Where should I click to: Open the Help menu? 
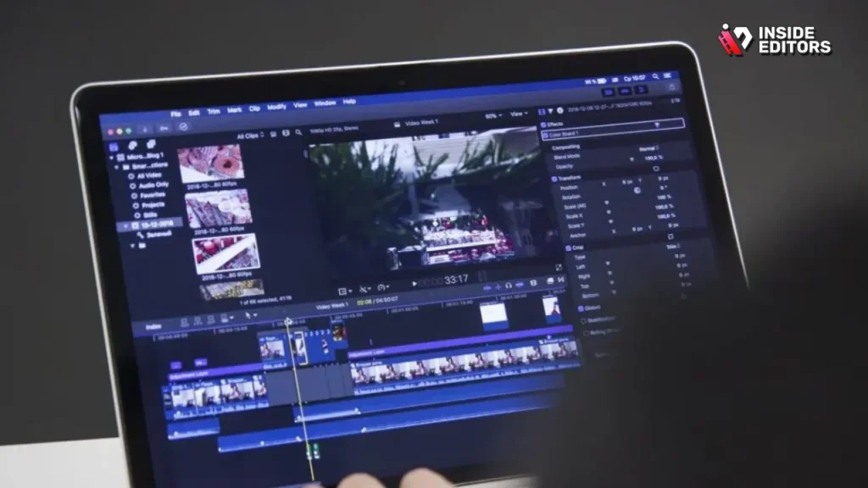348,102
